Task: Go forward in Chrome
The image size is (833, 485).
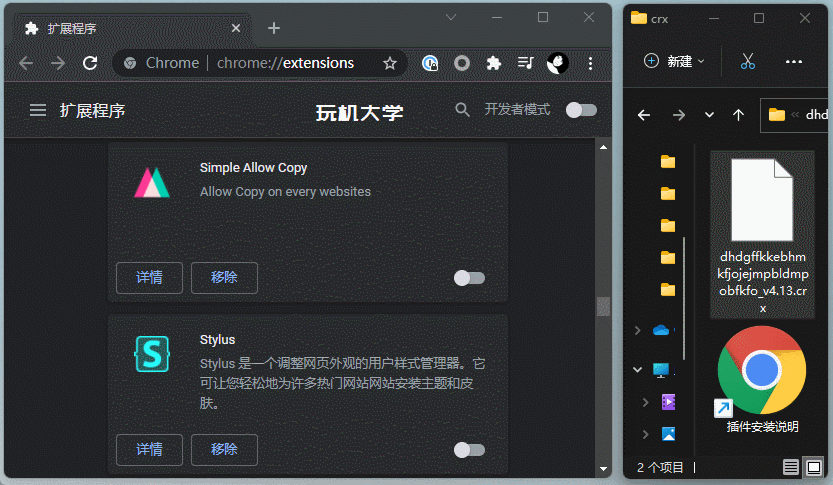Action: pos(58,63)
